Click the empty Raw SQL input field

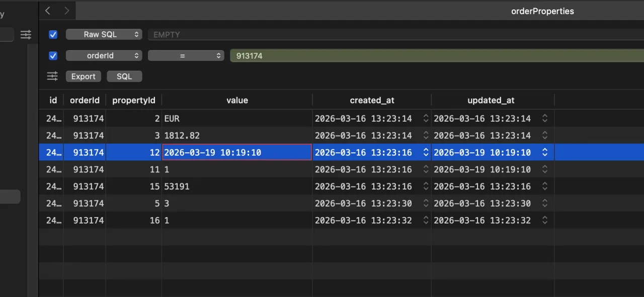pyautogui.click(x=392, y=35)
